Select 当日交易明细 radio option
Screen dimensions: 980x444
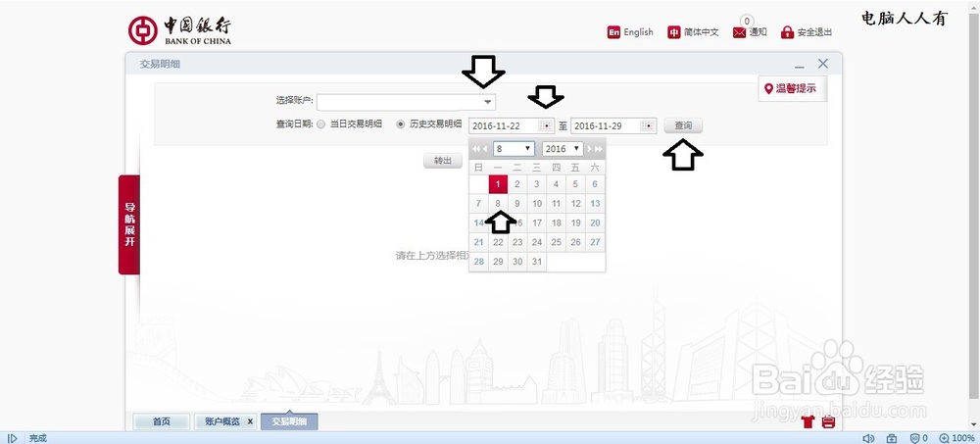pyautogui.click(x=321, y=124)
